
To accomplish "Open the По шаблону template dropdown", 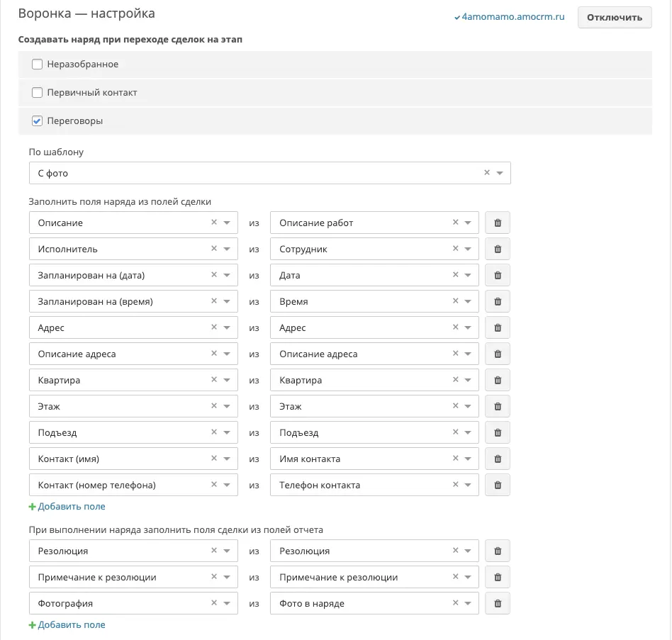I will click(500, 173).
